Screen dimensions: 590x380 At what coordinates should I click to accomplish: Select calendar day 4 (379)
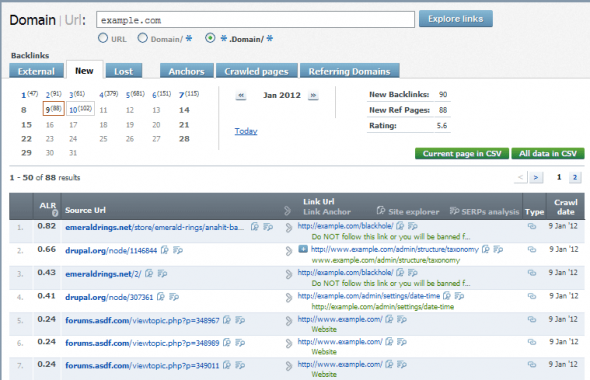click(108, 94)
